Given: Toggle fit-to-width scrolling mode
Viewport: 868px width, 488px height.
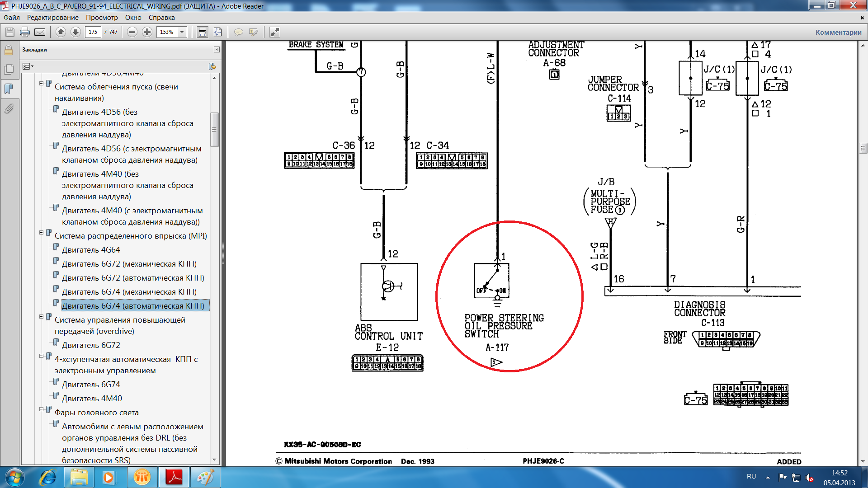Looking at the screenshot, I should click(x=202, y=32).
